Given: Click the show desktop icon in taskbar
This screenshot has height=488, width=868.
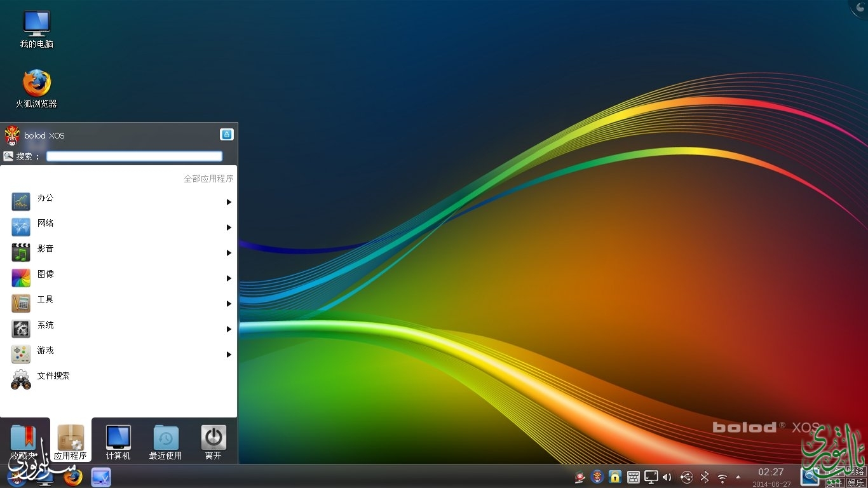Looking at the screenshot, I should pos(101,477).
